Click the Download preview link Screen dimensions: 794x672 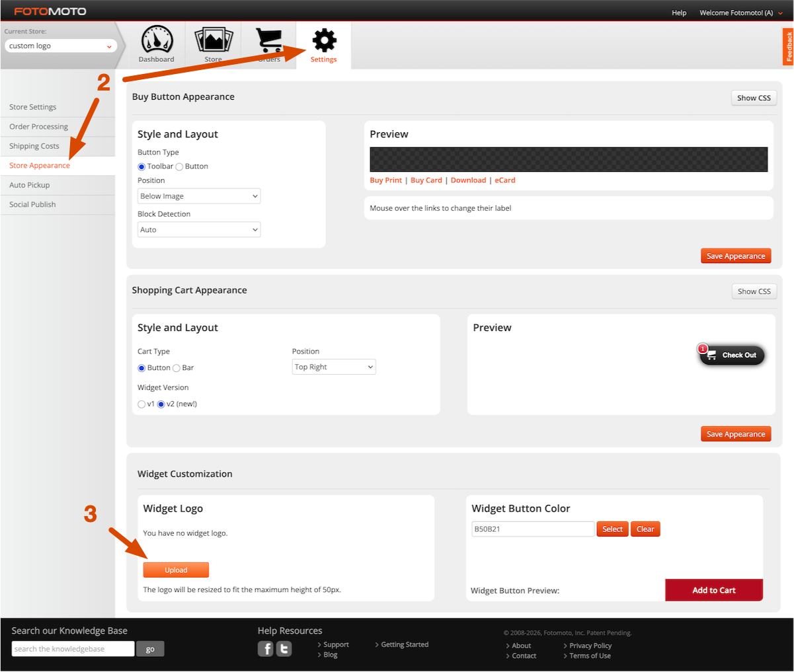pyautogui.click(x=468, y=180)
